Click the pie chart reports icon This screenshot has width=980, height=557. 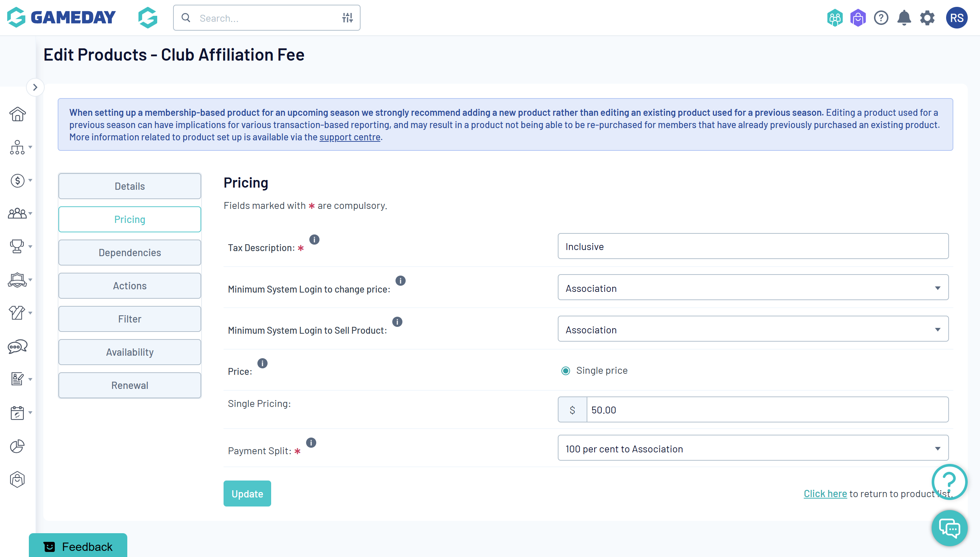click(17, 446)
